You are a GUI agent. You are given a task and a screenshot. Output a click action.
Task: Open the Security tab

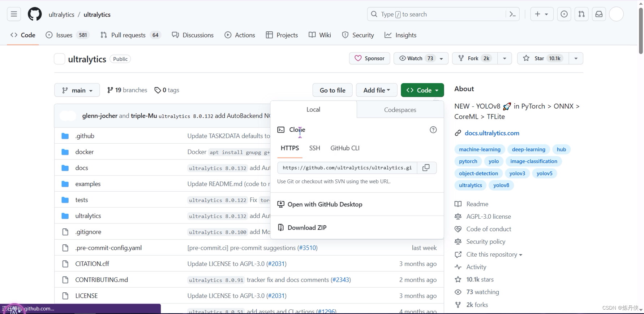358,35
